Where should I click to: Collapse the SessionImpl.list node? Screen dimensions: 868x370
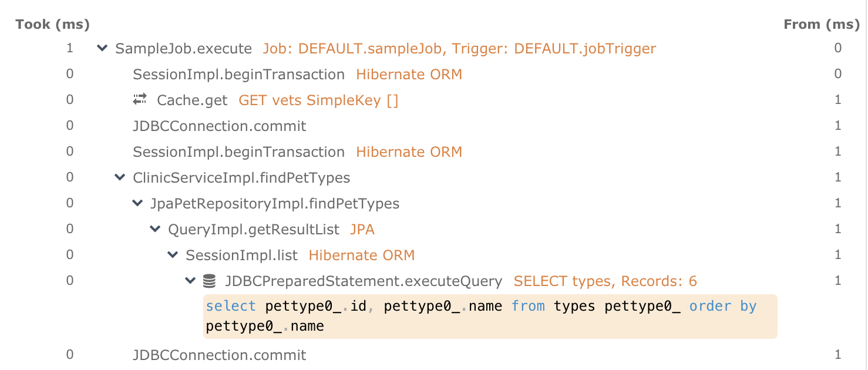point(171,255)
